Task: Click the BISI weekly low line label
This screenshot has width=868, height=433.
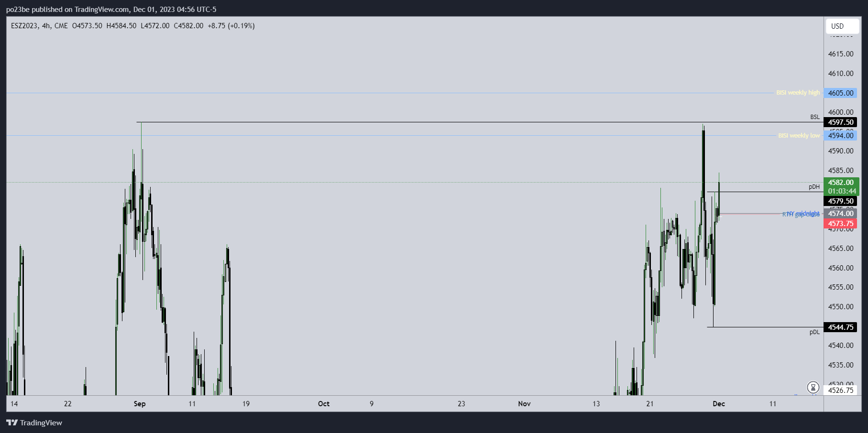Action: pos(799,136)
